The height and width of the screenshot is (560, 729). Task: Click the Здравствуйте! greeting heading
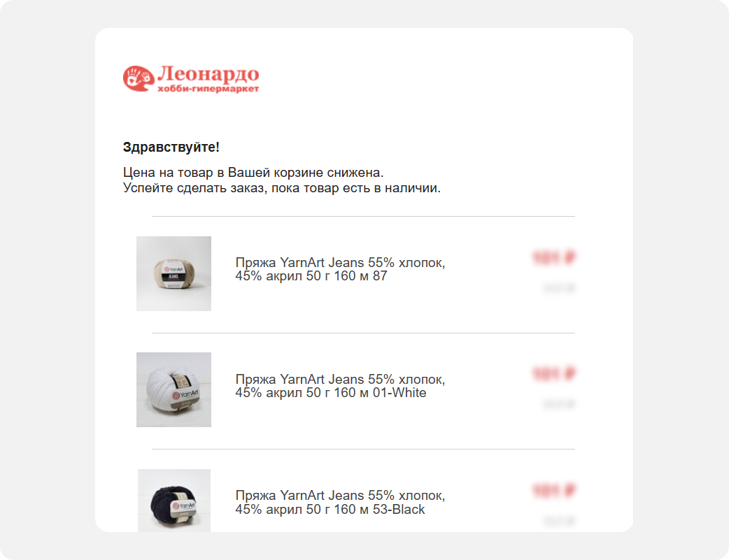(x=171, y=148)
